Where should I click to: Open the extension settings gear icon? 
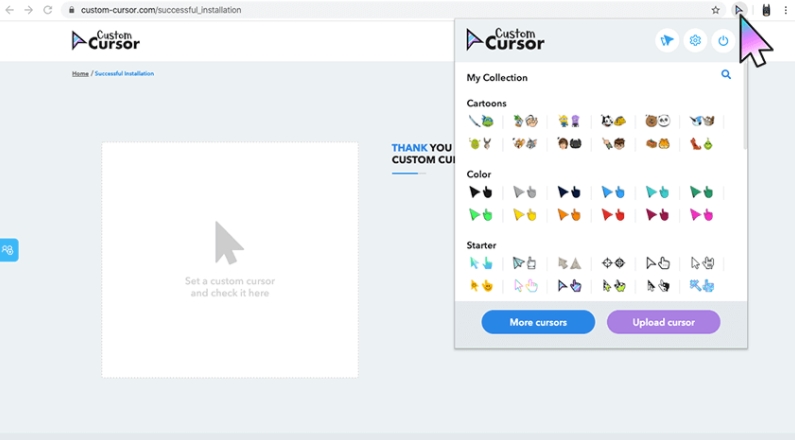(x=695, y=41)
